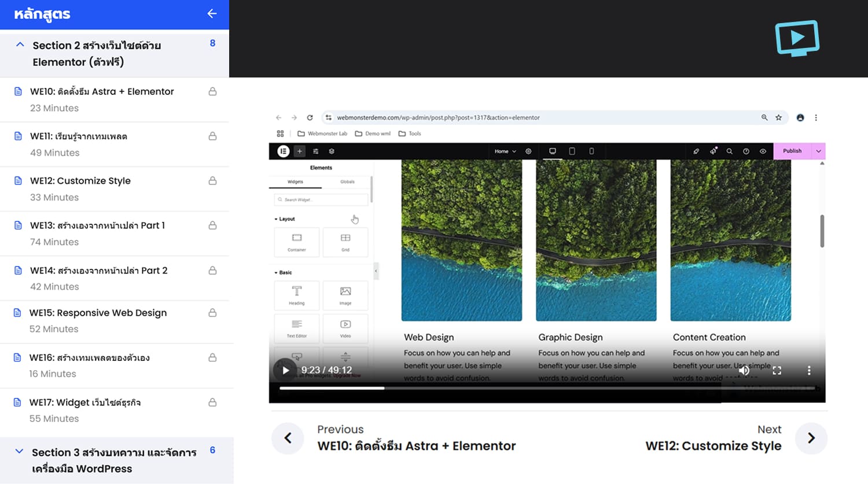Collapse Section 2 Elementor chevron
This screenshot has height=484, width=868.
[20, 45]
